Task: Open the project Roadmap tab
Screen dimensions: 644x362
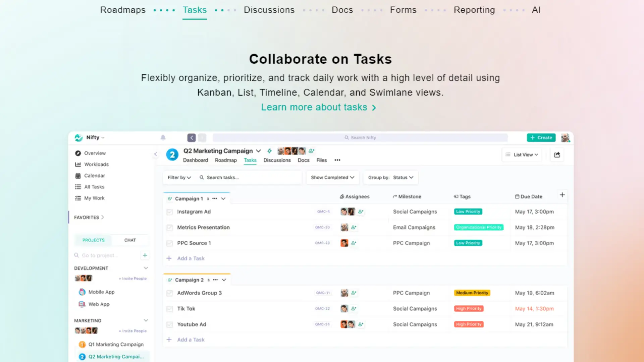Action: point(226,160)
